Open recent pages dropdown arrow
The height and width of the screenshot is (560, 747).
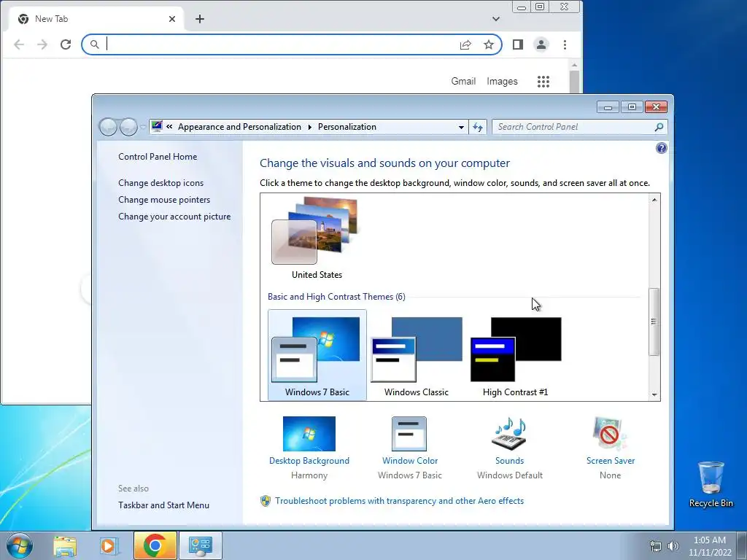(143, 127)
